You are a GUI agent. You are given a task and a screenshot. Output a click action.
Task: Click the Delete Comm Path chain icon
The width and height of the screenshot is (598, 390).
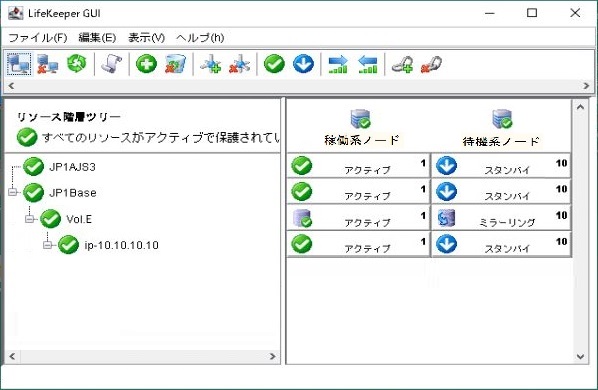431,64
